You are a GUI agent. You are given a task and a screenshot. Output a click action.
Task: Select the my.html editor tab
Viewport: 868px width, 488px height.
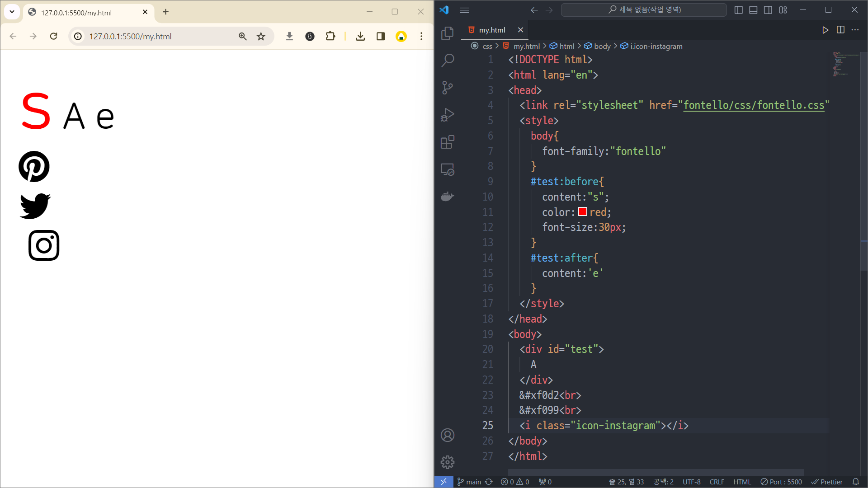click(492, 30)
